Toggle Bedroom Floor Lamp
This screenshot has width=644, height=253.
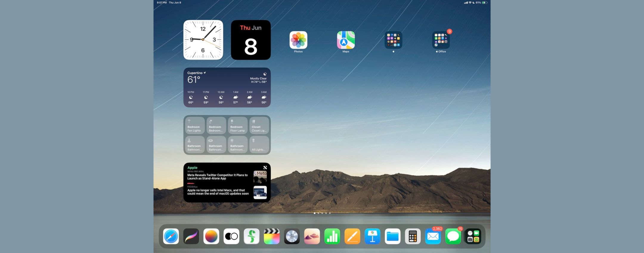(238, 125)
